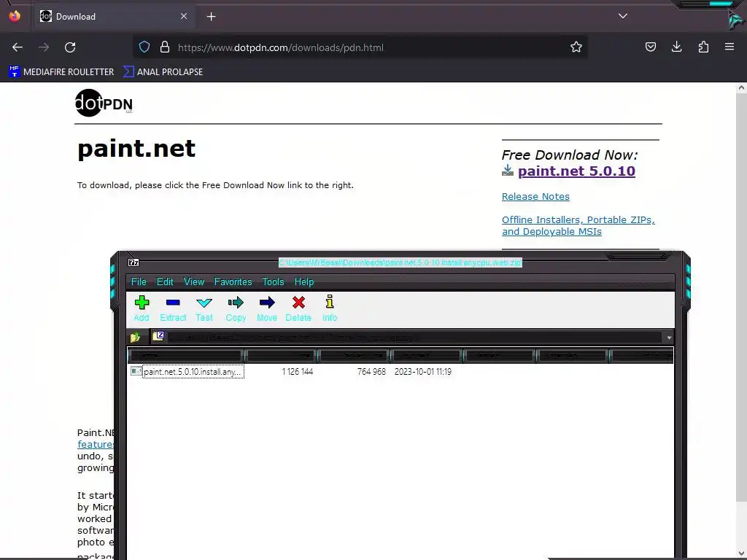
Task: Click the Copy button in 7-Zip toolbar
Action: [236, 308]
